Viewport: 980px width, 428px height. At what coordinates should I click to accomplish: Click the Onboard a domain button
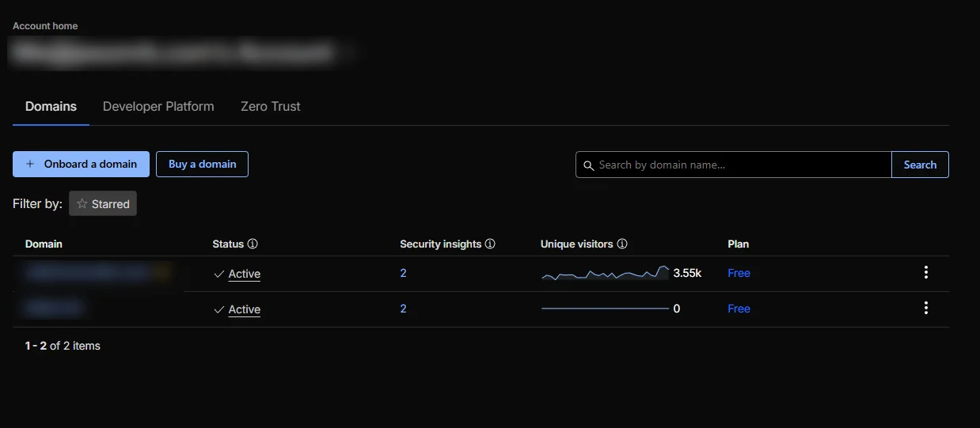[x=81, y=164]
